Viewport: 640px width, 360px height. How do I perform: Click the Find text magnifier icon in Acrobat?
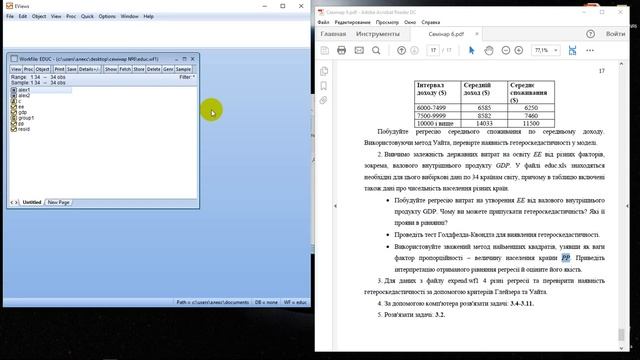click(376, 50)
